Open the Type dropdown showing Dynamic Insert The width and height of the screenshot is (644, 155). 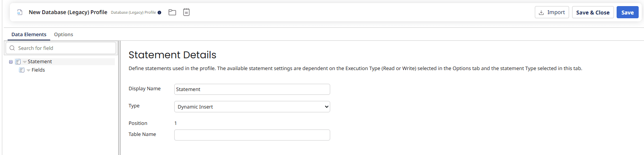pos(252,107)
